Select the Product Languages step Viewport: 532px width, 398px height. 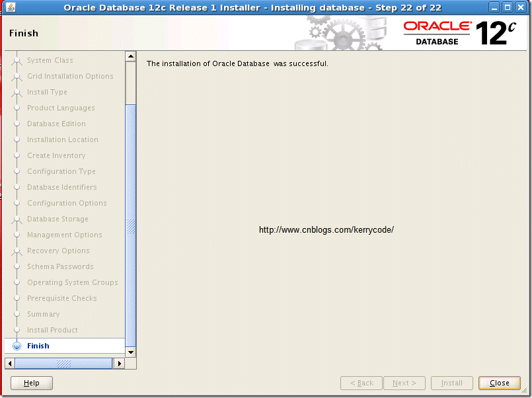[61, 108]
